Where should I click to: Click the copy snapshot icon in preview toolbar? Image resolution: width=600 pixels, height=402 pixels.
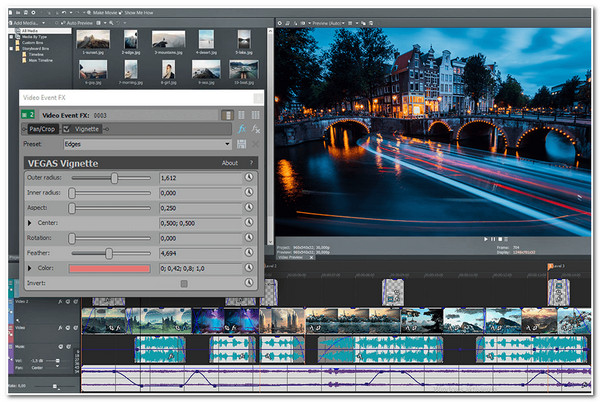364,23
